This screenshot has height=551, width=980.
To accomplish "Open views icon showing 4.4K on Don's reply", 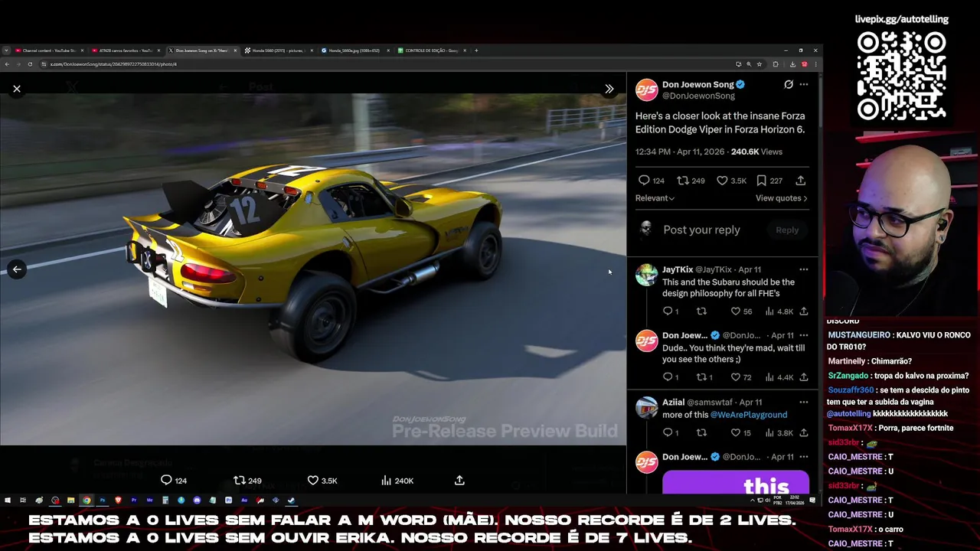I will click(769, 377).
